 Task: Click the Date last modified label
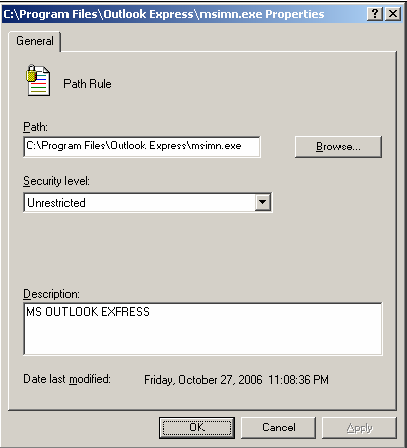coord(67,379)
